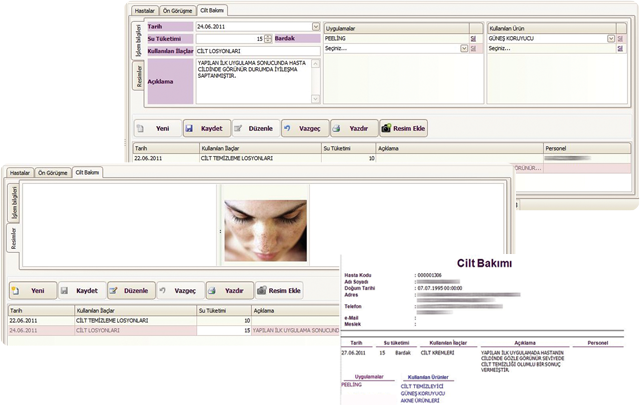Image resolution: width=640 pixels, height=405 pixels.
Task: Click Vazgeç undo icon in the entry form window
Action: [x=288, y=130]
